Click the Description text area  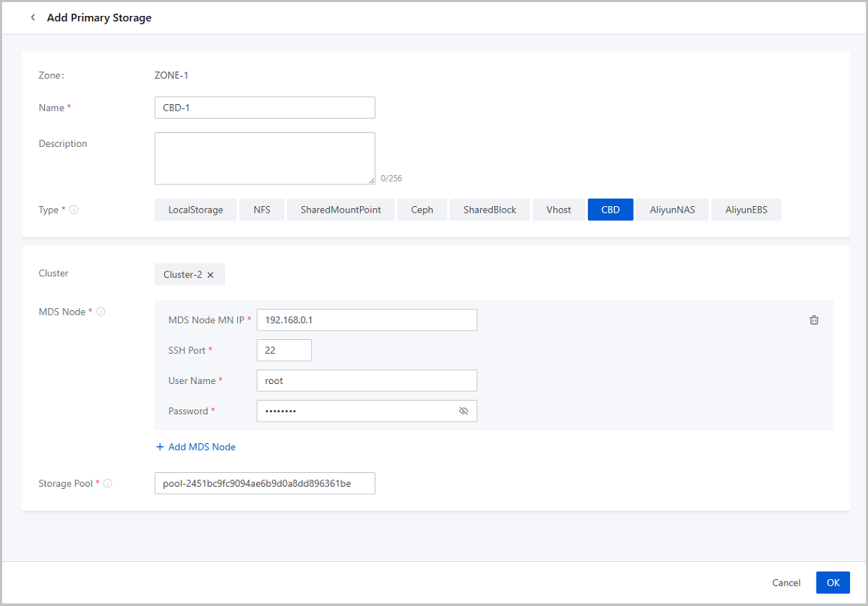(265, 158)
